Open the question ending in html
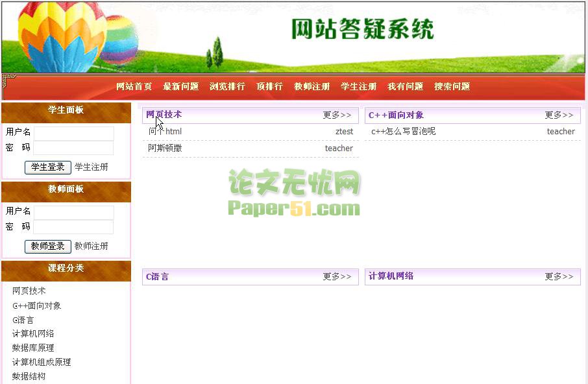 pos(165,132)
